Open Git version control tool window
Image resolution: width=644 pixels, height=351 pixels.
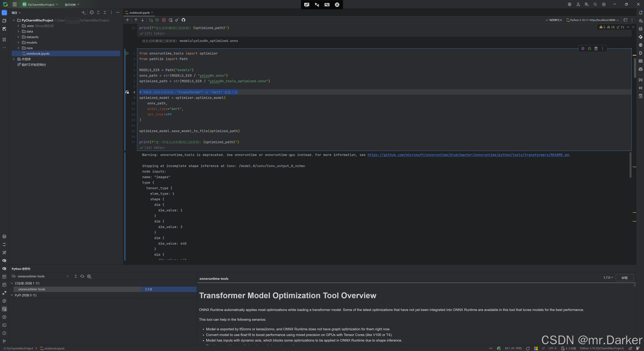(x=4, y=341)
